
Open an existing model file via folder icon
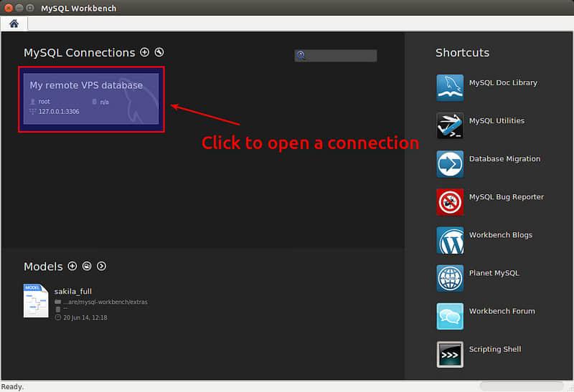click(x=87, y=266)
